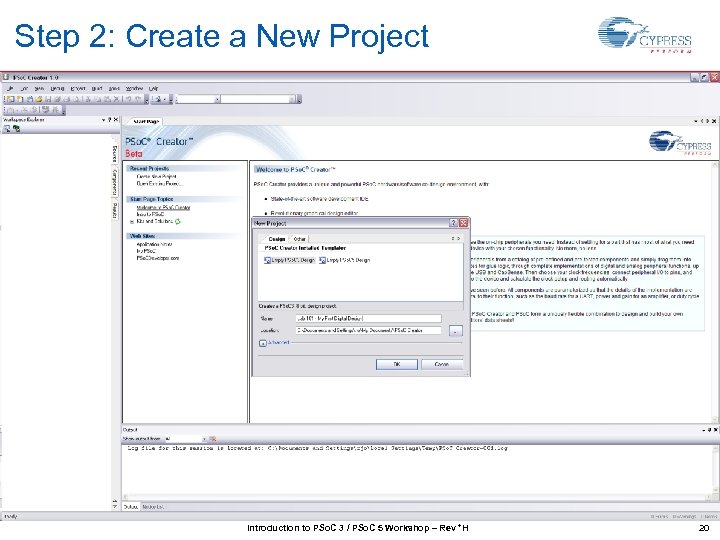Click the project Name input field

369,318
